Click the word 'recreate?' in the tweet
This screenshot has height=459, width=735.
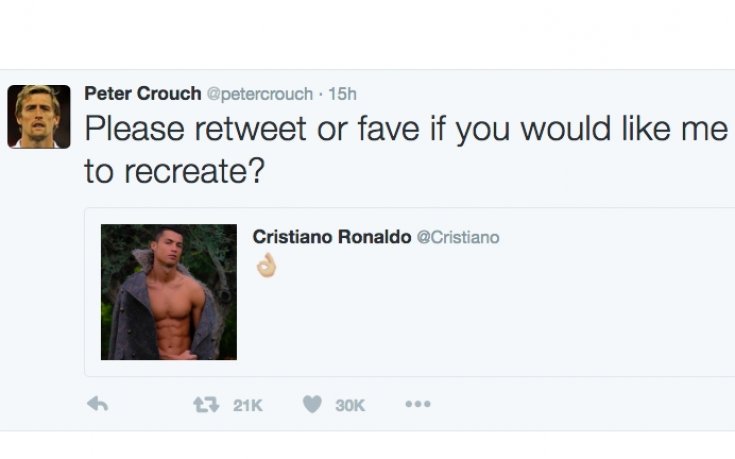coord(192,171)
